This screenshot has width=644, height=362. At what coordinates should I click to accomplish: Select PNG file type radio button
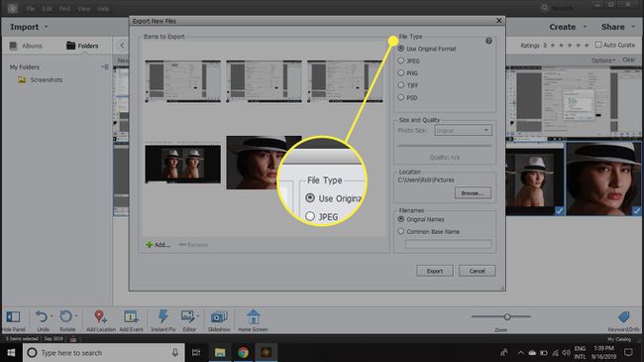pyautogui.click(x=401, y=72)
